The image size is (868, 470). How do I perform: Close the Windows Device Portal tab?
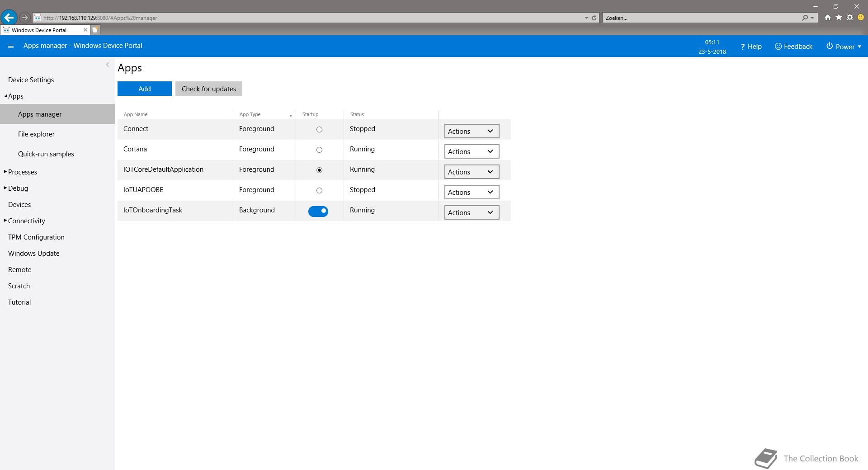(x=85, y=30)
